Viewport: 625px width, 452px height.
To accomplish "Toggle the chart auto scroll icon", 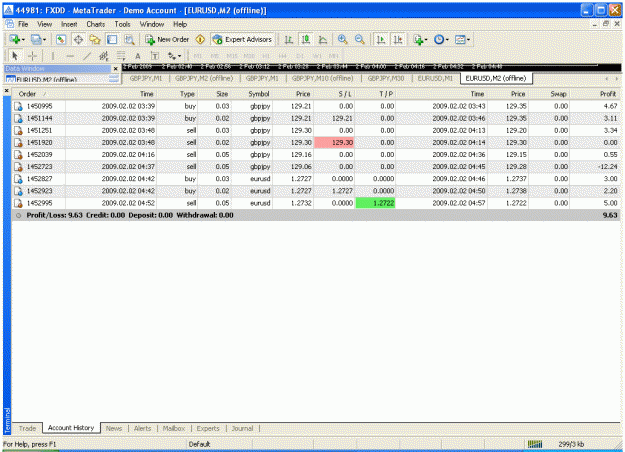I will (x=381, y=39).
